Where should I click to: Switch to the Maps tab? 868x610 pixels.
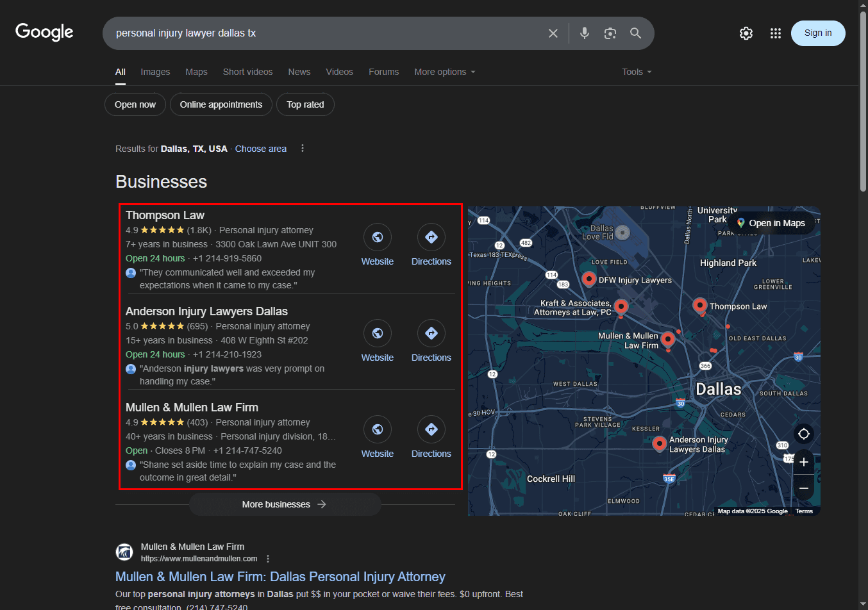[196, 72]
